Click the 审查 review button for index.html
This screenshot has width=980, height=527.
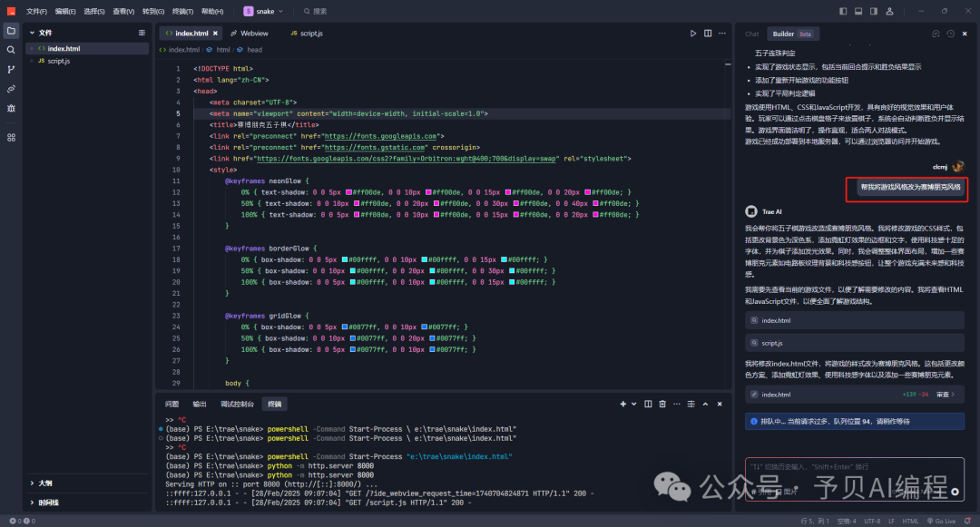(945, 395)
